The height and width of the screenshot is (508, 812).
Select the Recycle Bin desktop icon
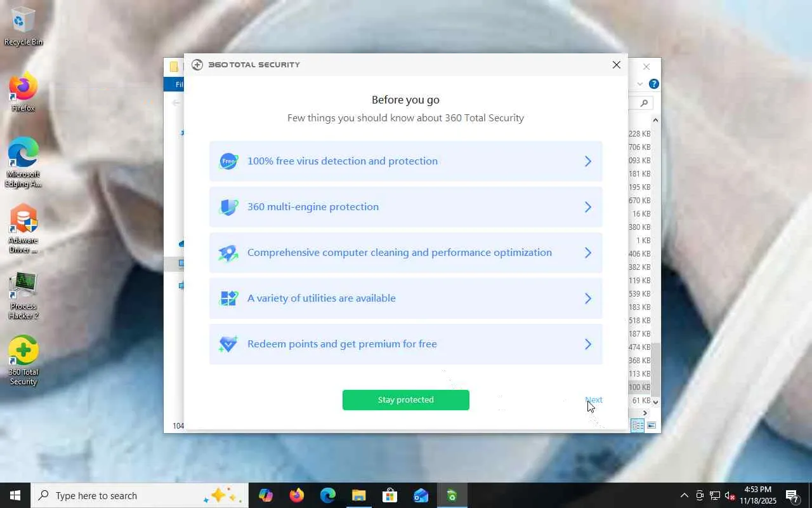(x=23, y=26)
